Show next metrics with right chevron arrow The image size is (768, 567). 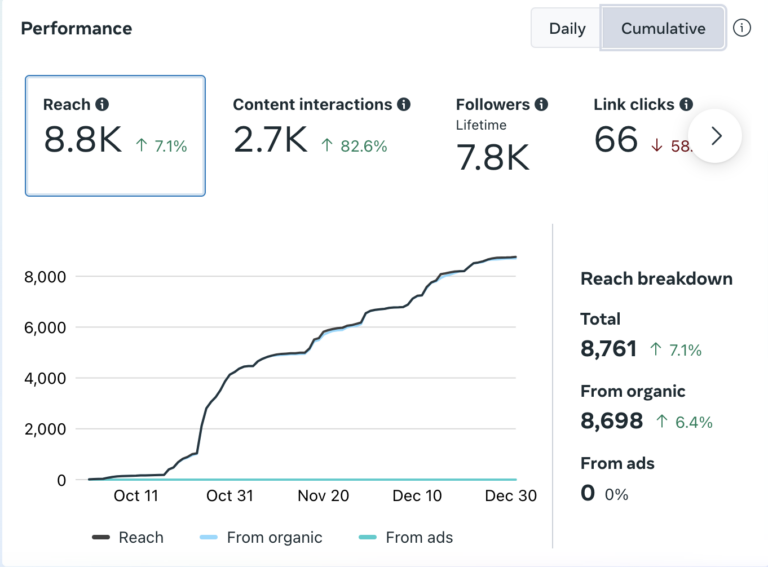715,136
